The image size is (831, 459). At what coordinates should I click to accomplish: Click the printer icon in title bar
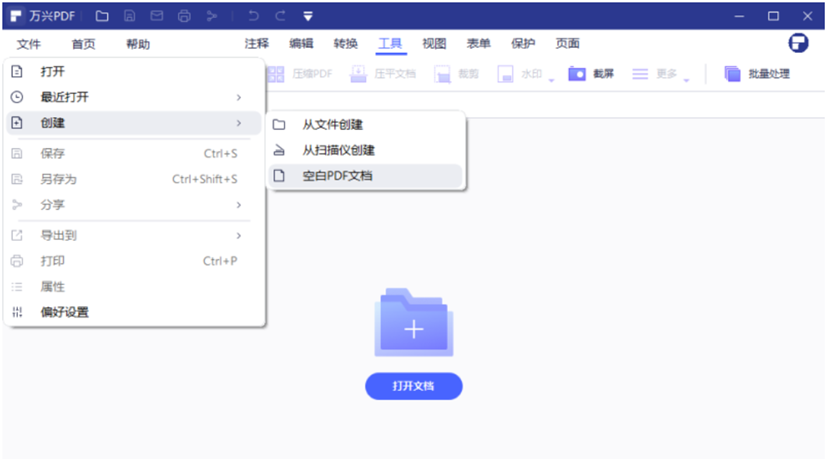tap(184, 16)
